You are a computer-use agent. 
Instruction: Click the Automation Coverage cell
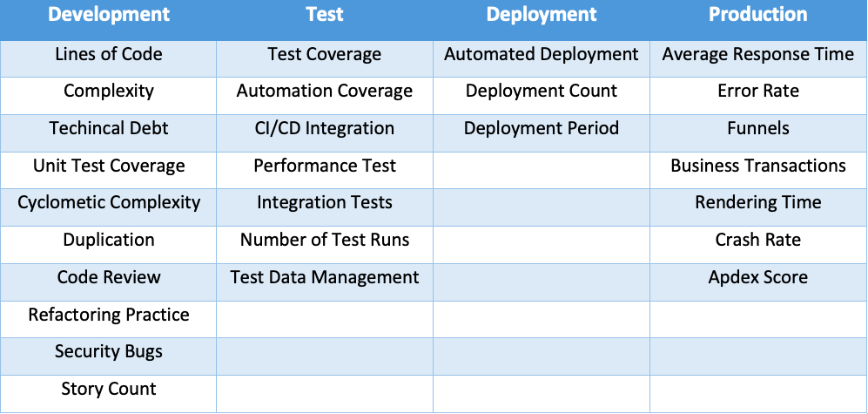[x=325, y=91]
